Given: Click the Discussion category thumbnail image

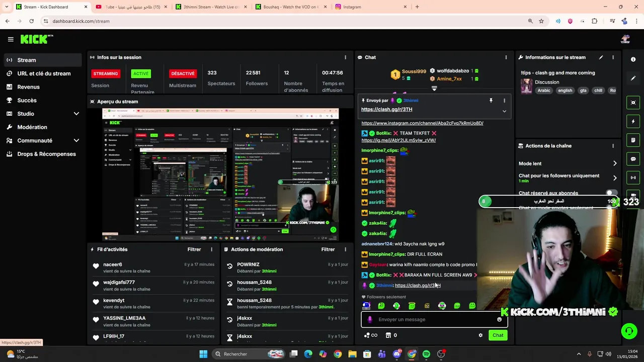Looking at the screenshot, I should pos(526,86).
